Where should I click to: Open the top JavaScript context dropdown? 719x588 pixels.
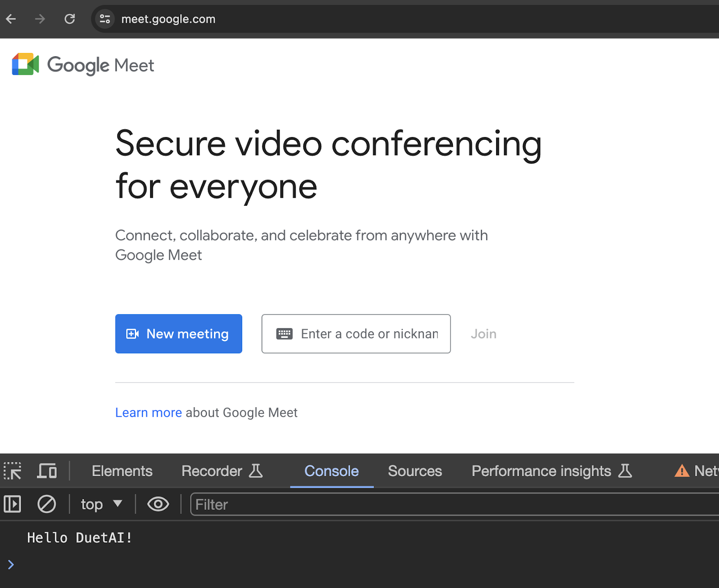(102, 504)
